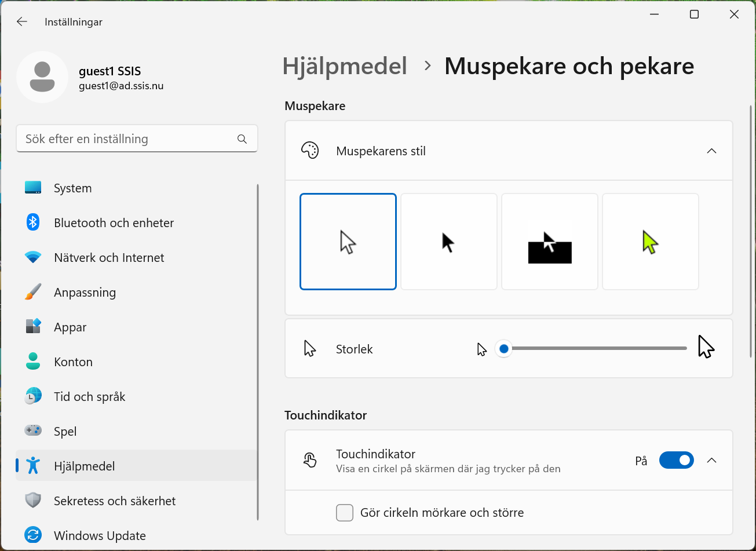
Task: Open System settings category
Action: [137, 188]
